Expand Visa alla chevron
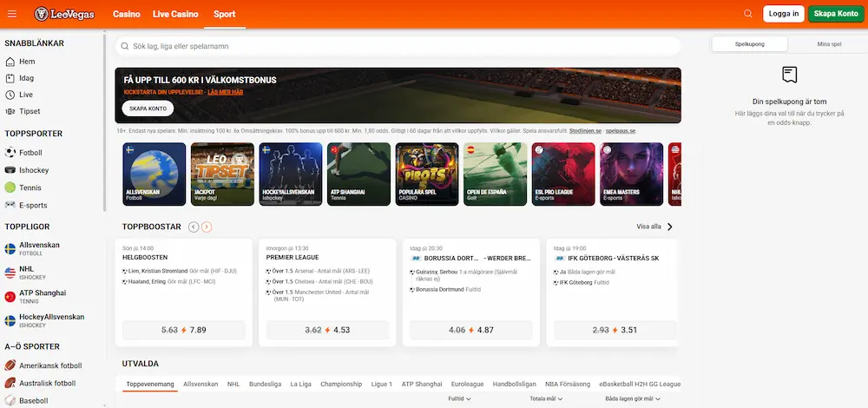Screen dimensions: 868x408 click(x=670, y=227)
